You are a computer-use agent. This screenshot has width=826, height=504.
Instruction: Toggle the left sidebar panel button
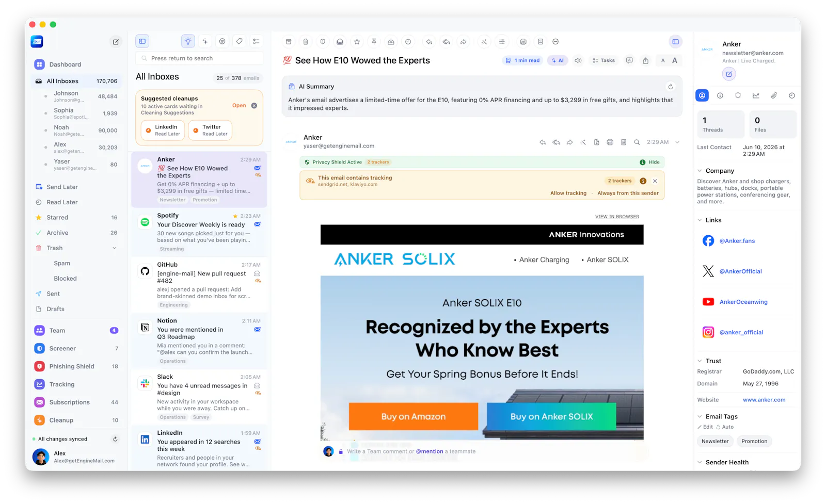pos(142,41)
